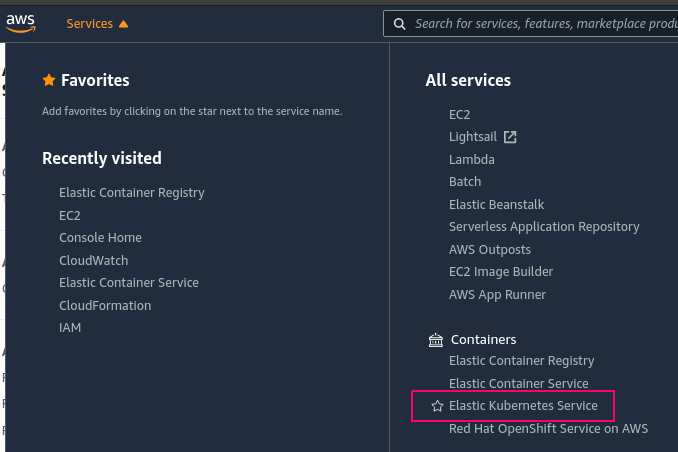Open Elastic Container Service under Containers

tap(518, 383)
